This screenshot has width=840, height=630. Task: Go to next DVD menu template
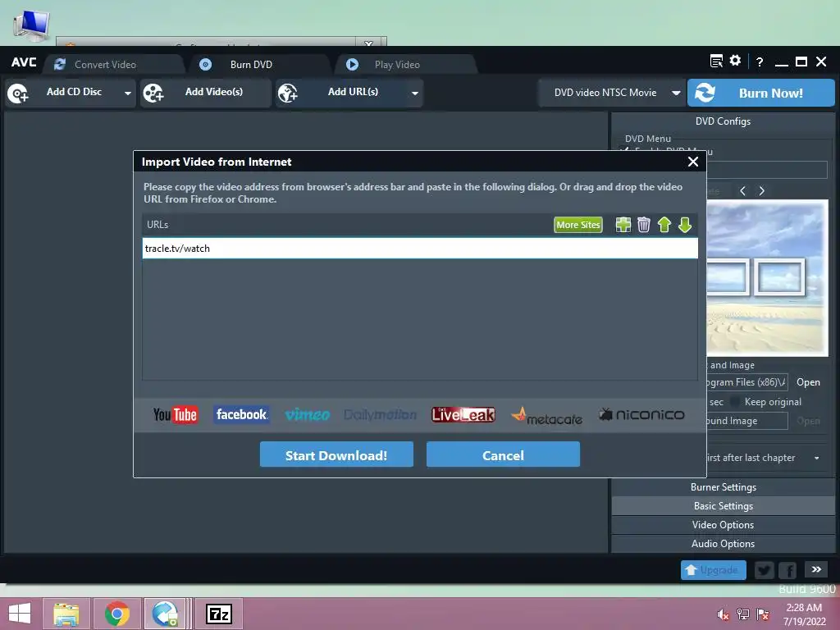tap(762, 190)
